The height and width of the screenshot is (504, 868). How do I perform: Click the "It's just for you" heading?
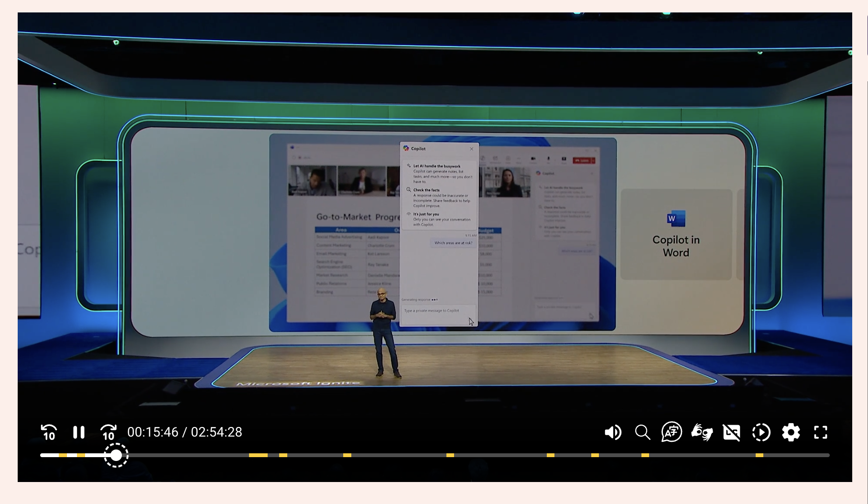click(x=426, y=214)
